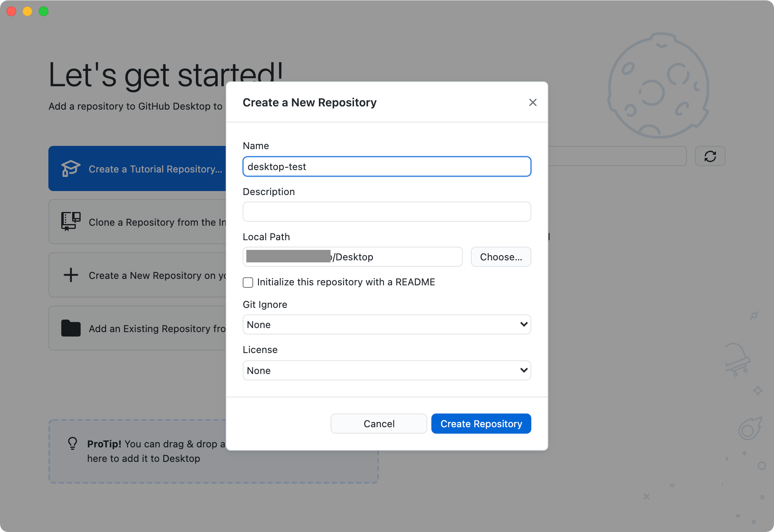Cancel the new repository dialog
774x532 pixels.
(x=379, y=424)
